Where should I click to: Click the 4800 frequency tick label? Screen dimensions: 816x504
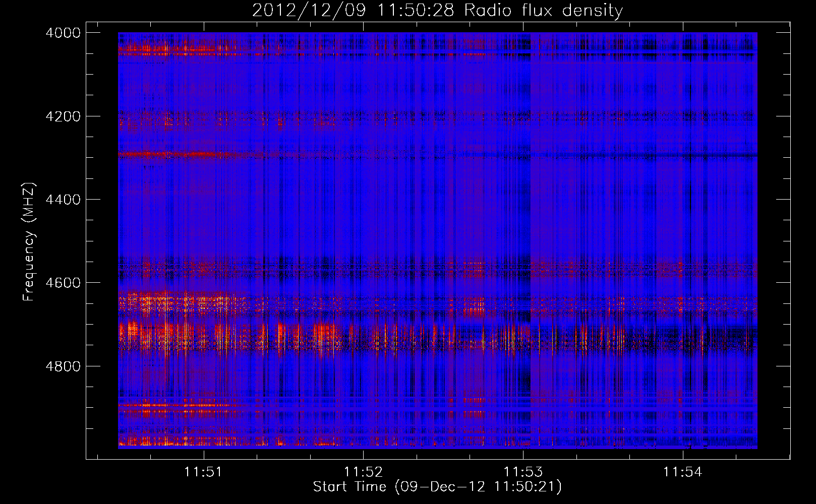click(x=63, y=366)
